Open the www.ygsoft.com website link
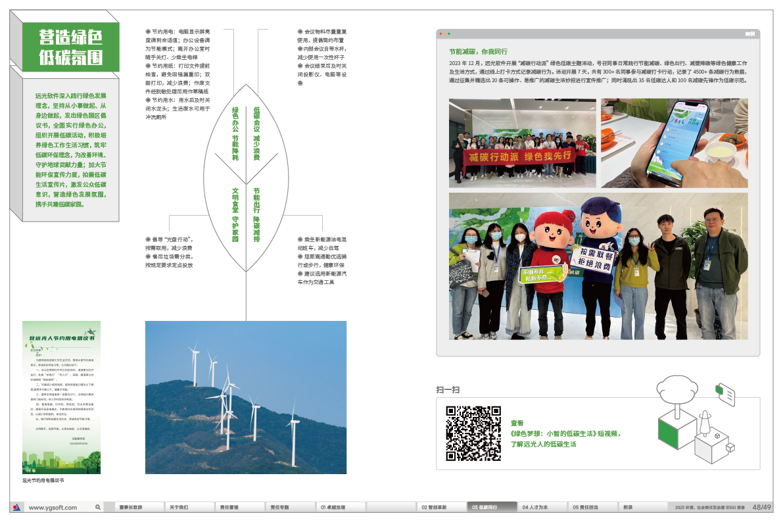 pos(53,508)
